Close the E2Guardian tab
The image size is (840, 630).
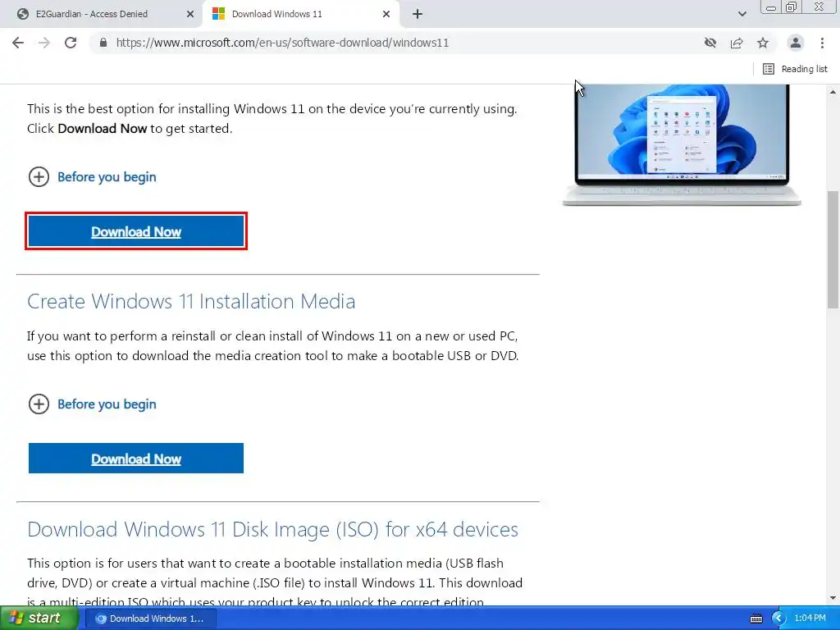pyautogui.click(x=189, y=14)
